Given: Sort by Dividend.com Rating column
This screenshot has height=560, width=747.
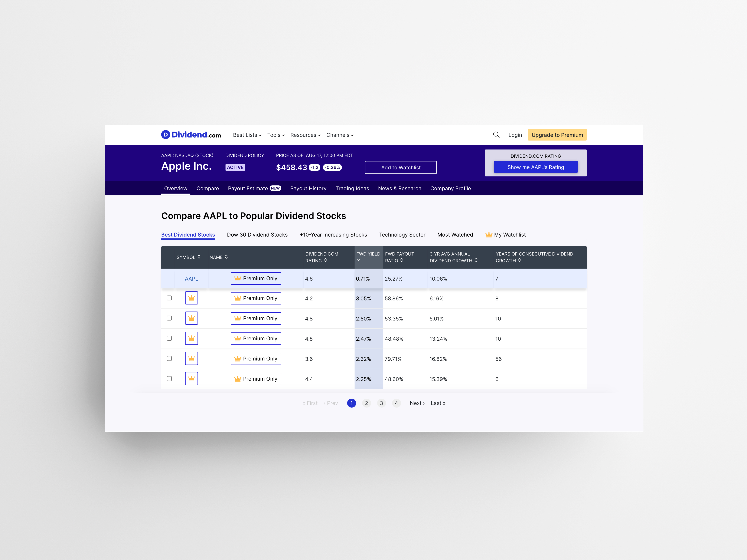Looking at the screenshot, I should tap(322, 257).
